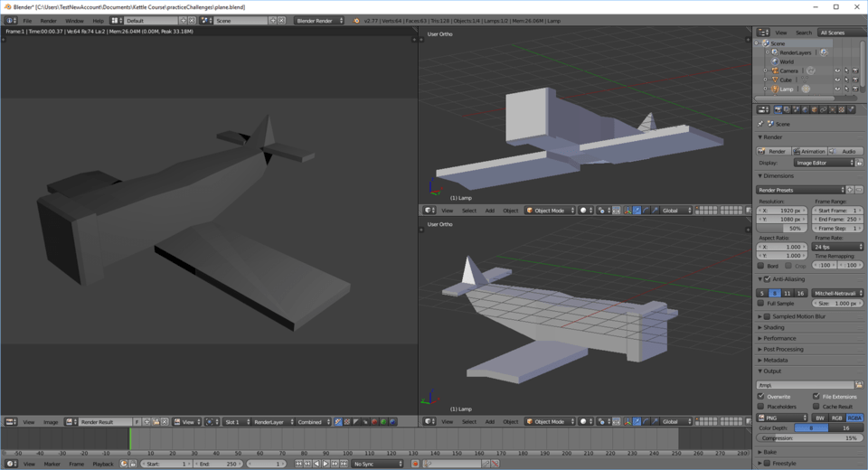868x470 pixels.
Task: Show the red channel in image editor
Action: click(374, 422)
